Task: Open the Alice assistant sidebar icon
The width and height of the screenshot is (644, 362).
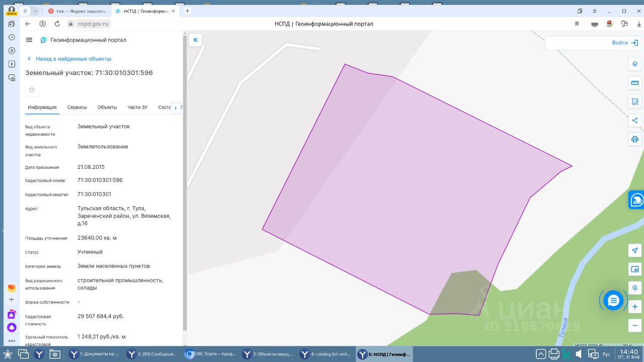Action: (x=12, y=327)
